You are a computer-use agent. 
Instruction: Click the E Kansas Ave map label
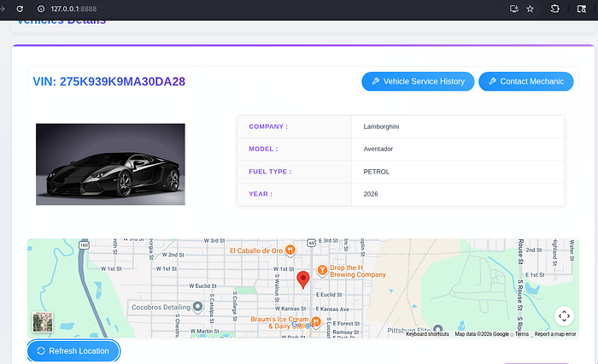332,309
